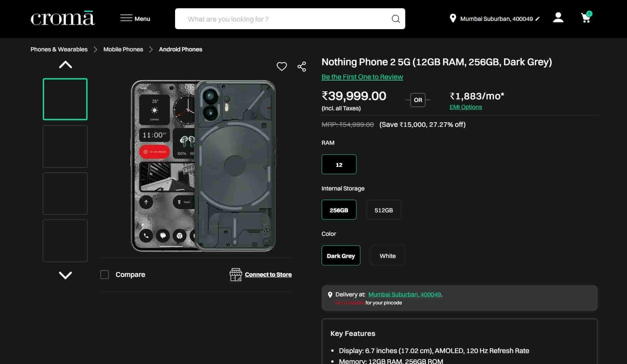627x364 pixels.
Task: Click Be the First One to Review
Action: pos(362,77)
